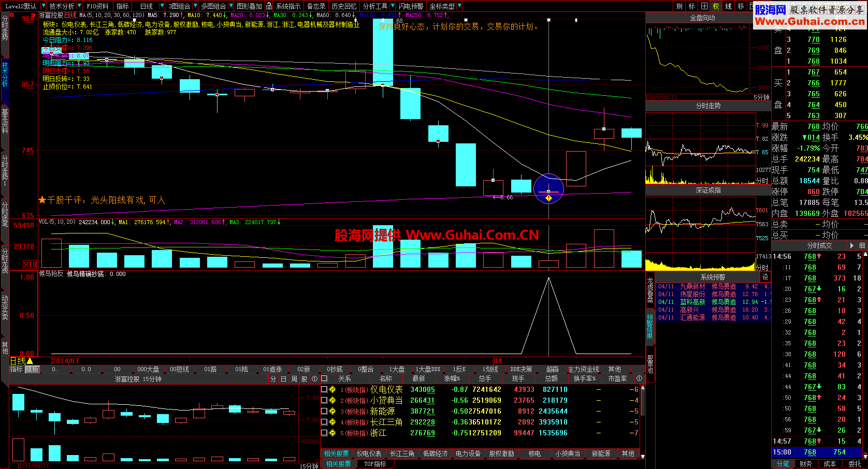
Task: Select the 01追涨 indicator template
Action: pos(272,369)
